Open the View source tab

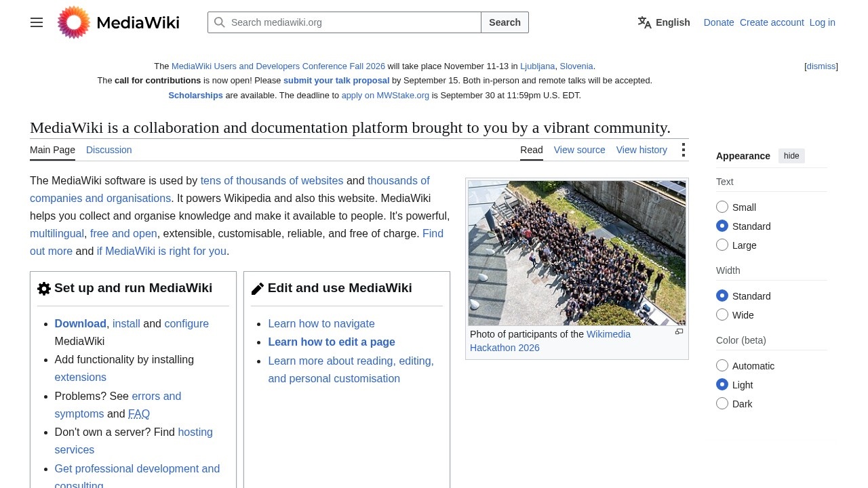(579, 150)
